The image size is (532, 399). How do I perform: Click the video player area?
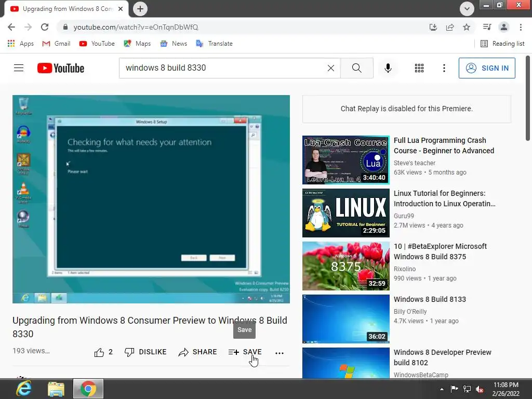click(151, 199)
